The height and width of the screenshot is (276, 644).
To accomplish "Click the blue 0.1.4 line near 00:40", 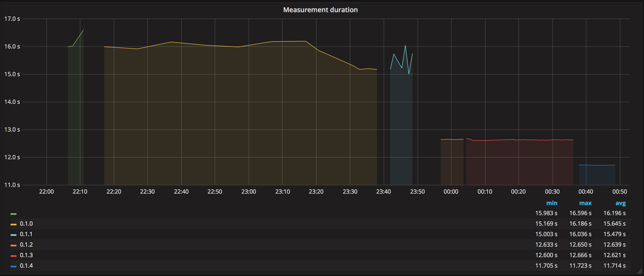I will click(x=586, y=165).
